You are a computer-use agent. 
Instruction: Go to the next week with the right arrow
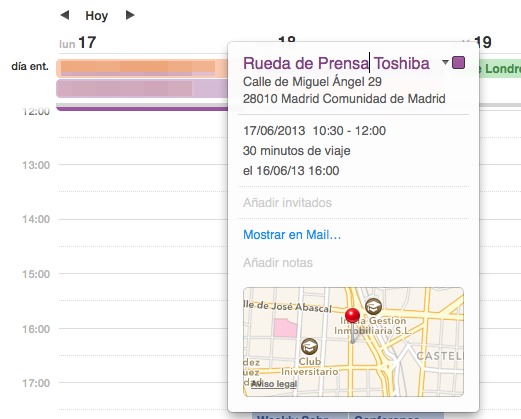(130, 15)
